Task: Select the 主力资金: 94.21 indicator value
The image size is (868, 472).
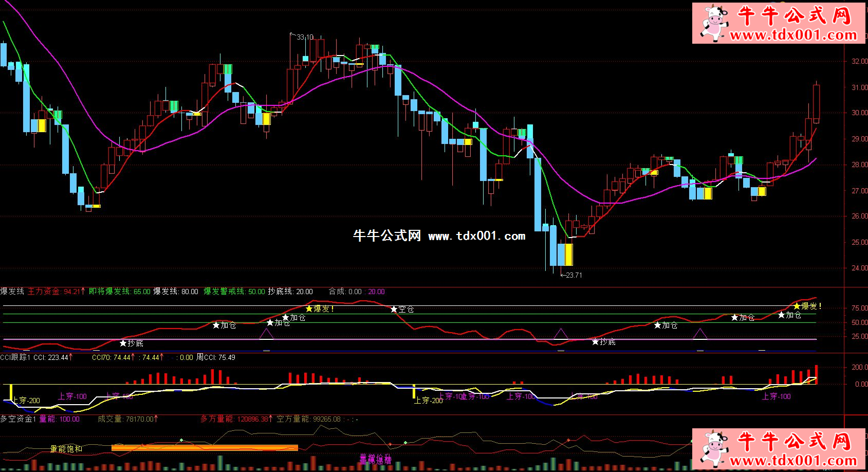Action: [57, 292]
